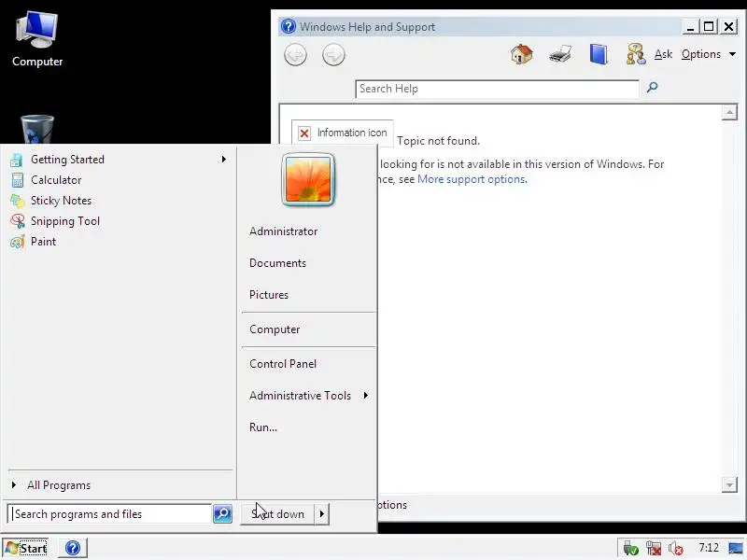Go back in Help window
Viewport: 747px width, 560px height.
coord(295,55)
